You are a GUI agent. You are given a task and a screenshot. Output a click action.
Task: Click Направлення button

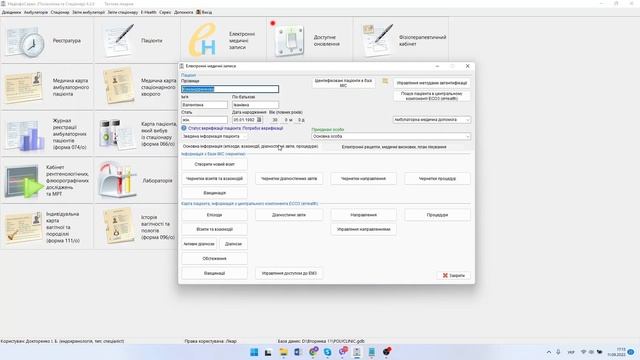coord(363,215)
